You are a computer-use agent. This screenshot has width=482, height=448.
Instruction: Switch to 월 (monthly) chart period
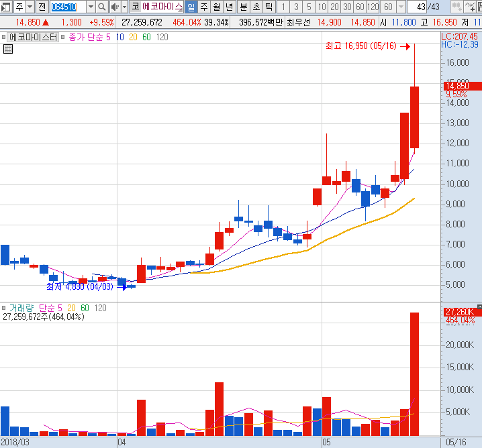(217, 7)
